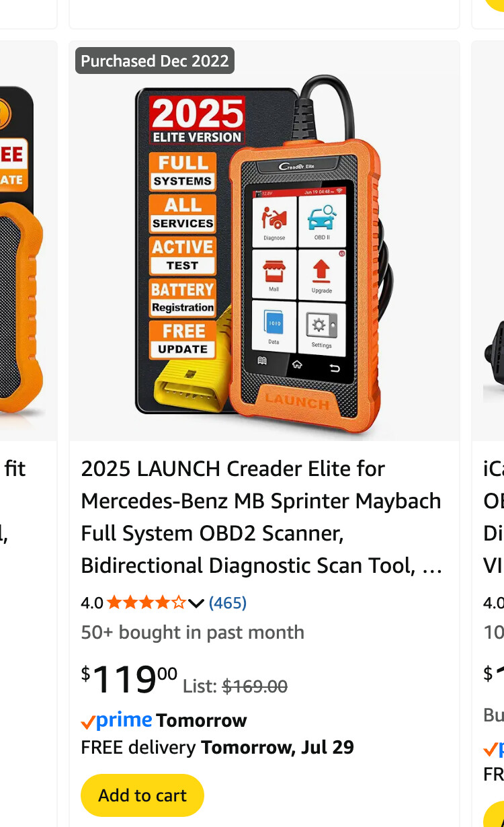
Task: Click the 2025 Elite Version banner
Action: pos(196,120)
